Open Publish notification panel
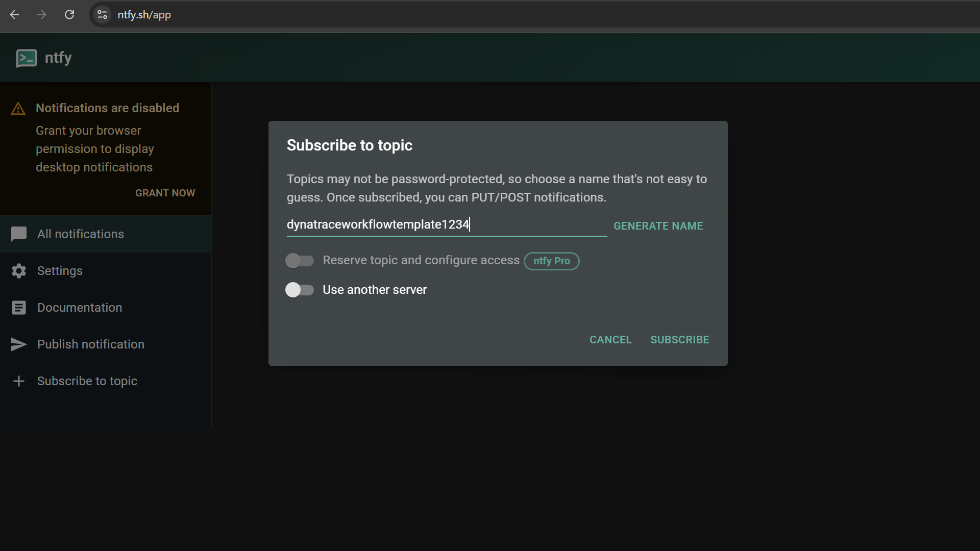The image size is (980, 551). [91, 344]
